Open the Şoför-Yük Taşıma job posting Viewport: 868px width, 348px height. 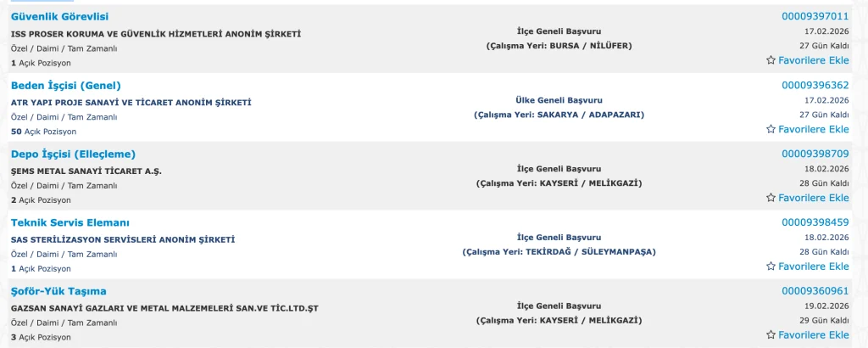click(x=58, y=291)
